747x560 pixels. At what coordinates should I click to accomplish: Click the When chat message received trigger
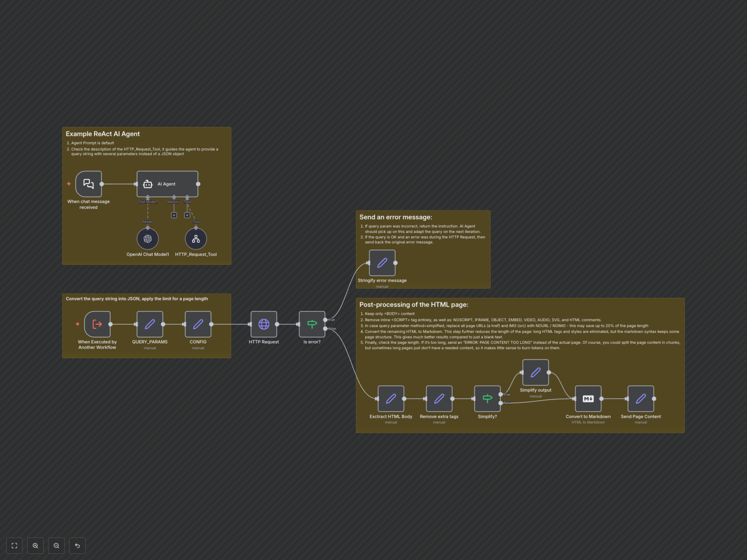point(88,184)
